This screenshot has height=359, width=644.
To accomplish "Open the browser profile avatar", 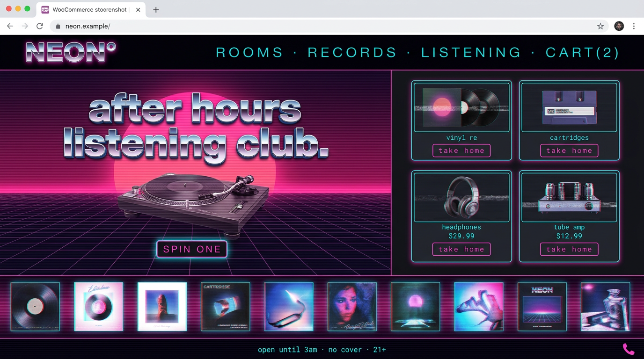I will [x=619, y=26].
